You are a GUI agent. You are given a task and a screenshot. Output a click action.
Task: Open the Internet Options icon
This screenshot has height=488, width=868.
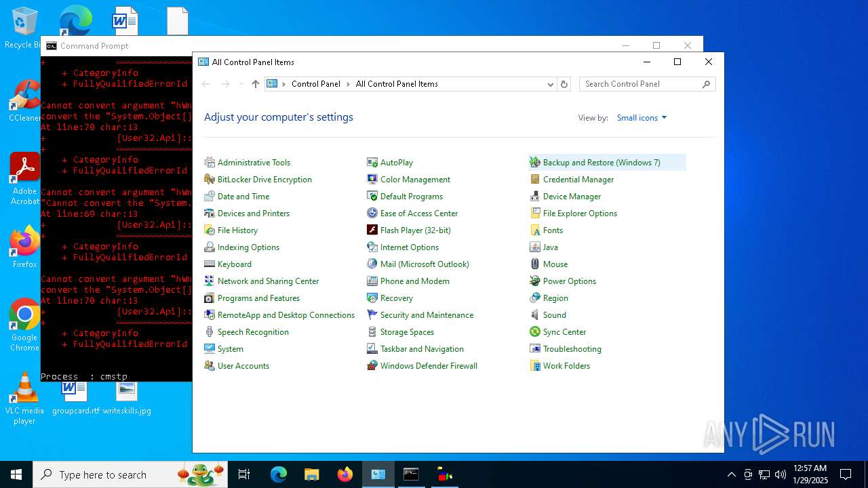pyautogui.click(x=372, y=247)
